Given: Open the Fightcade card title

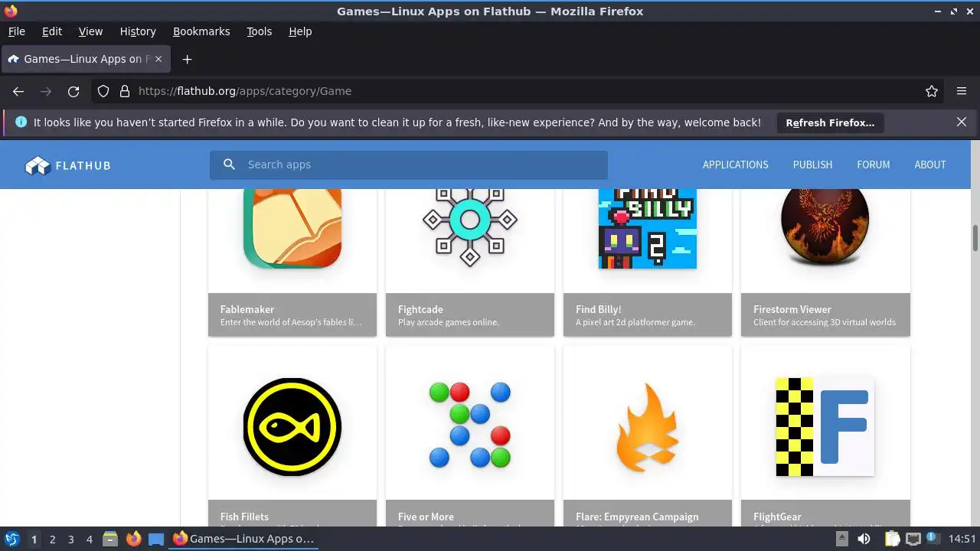Looking at the screenshot, I should 420,309.
